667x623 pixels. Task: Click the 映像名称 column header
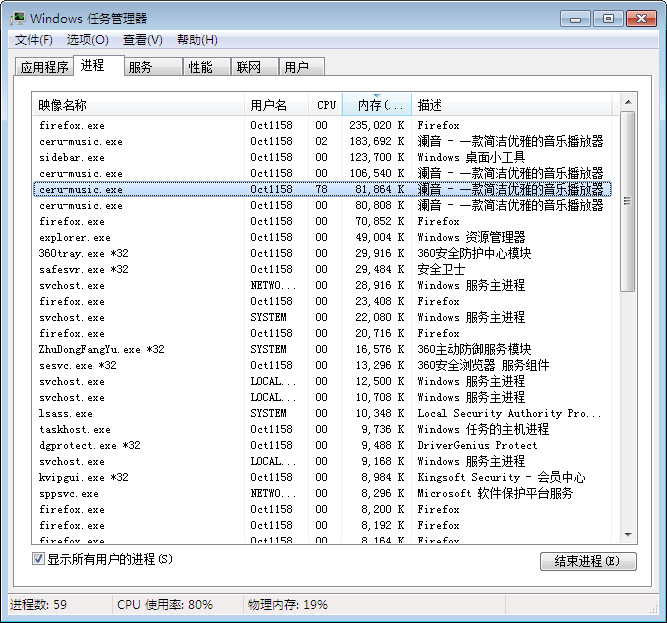click(x=140, y=105)
